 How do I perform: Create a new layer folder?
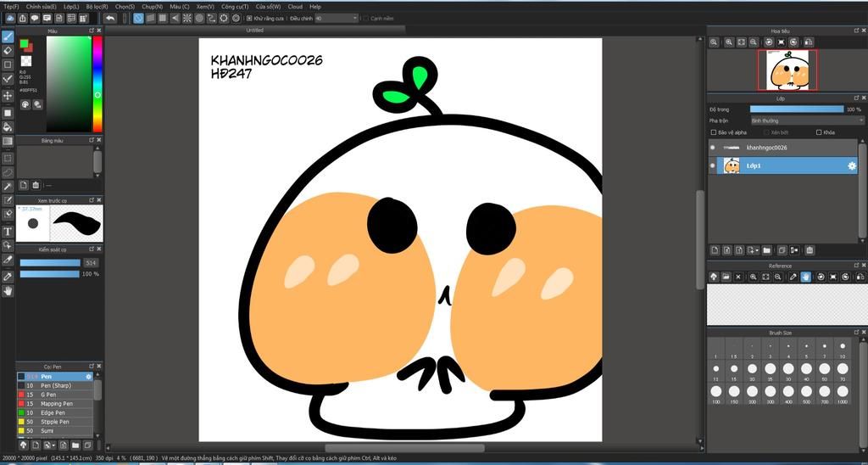pyautogui.click(x=766, y=250)
